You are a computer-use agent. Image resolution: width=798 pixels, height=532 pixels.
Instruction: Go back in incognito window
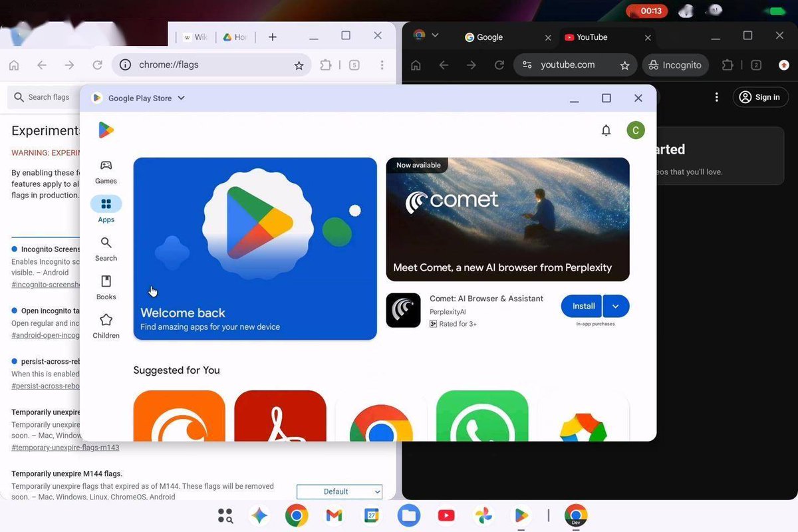pos(444,65)
